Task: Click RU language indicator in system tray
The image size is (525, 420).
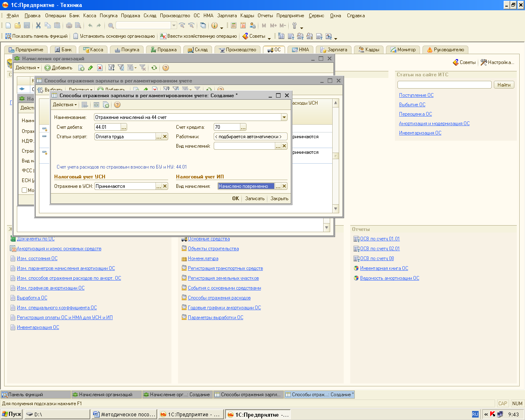Action: pyautogui.click(x=475, y=414)
